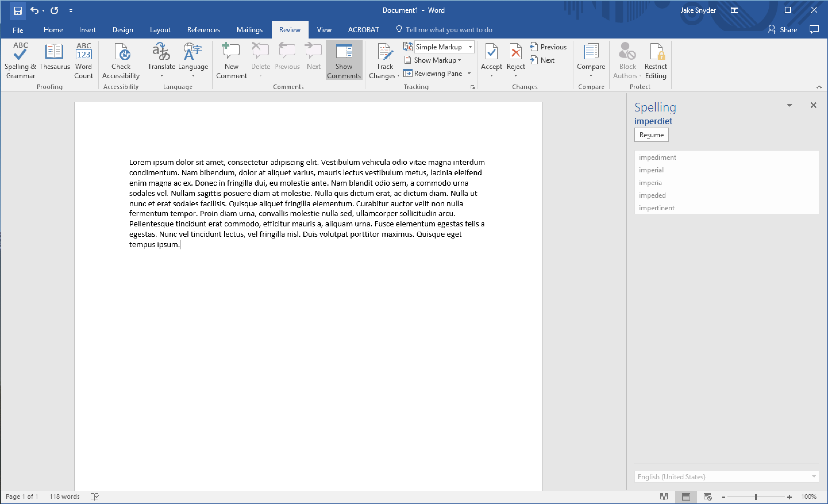Switch to the View tab
Screen dimensions: 828x504
324,30
